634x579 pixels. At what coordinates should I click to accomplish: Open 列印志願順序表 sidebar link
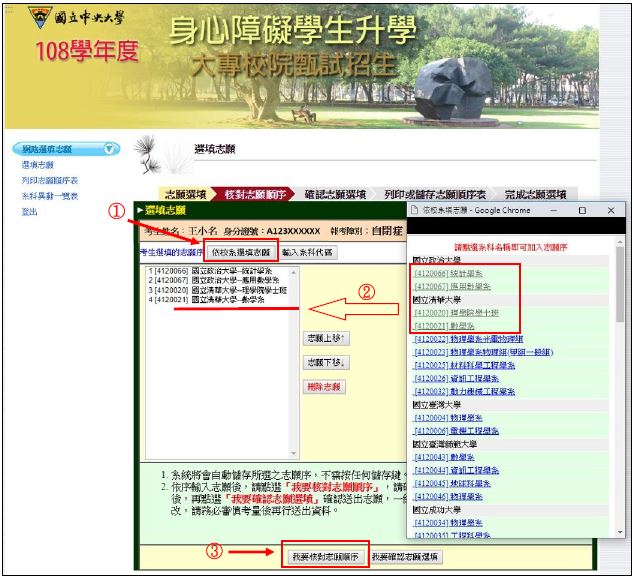50,180
